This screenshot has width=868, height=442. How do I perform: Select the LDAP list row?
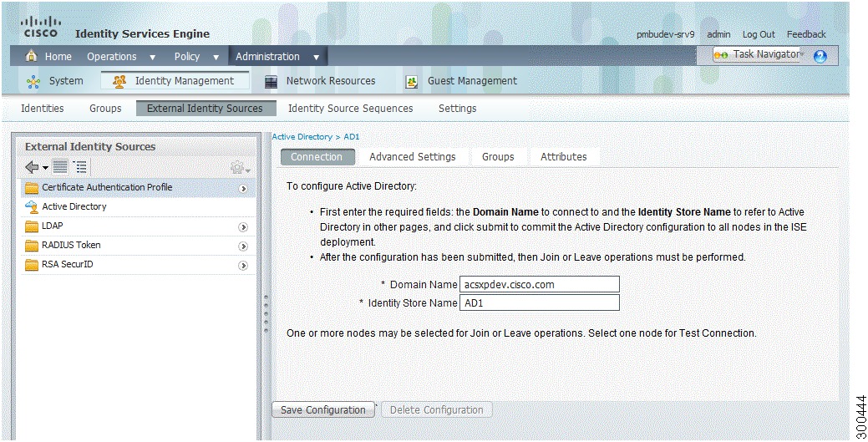[139, 226]
